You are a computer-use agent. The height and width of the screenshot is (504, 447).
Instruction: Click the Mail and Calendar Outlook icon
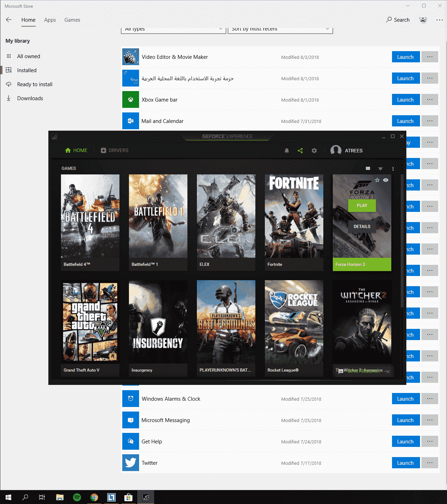click(x=131, y=121)
